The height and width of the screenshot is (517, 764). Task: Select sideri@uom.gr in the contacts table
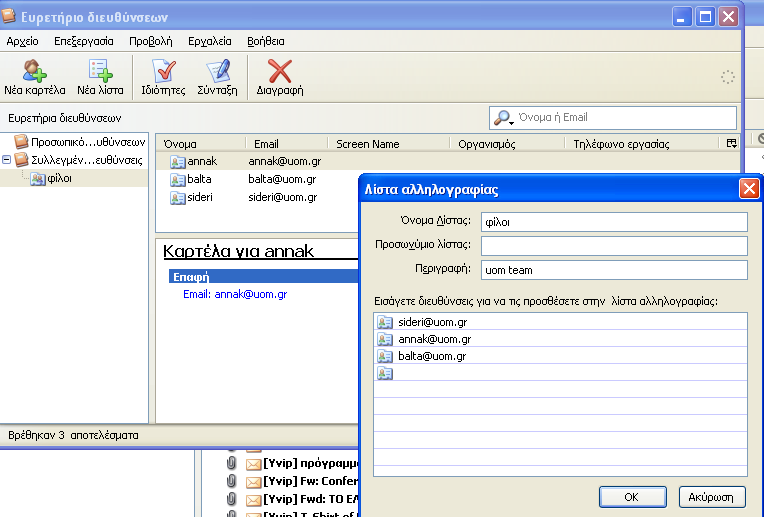[283, 197]
